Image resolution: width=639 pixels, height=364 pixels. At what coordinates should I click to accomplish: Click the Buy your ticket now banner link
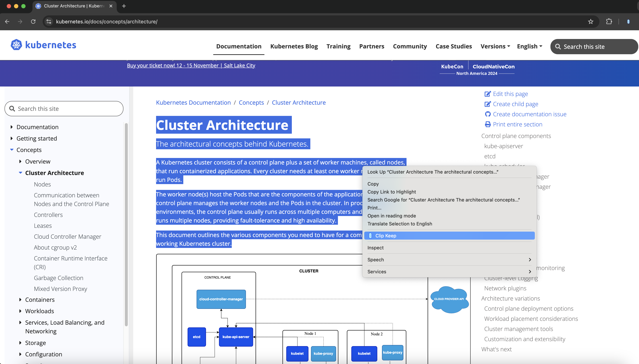[191, 65]
